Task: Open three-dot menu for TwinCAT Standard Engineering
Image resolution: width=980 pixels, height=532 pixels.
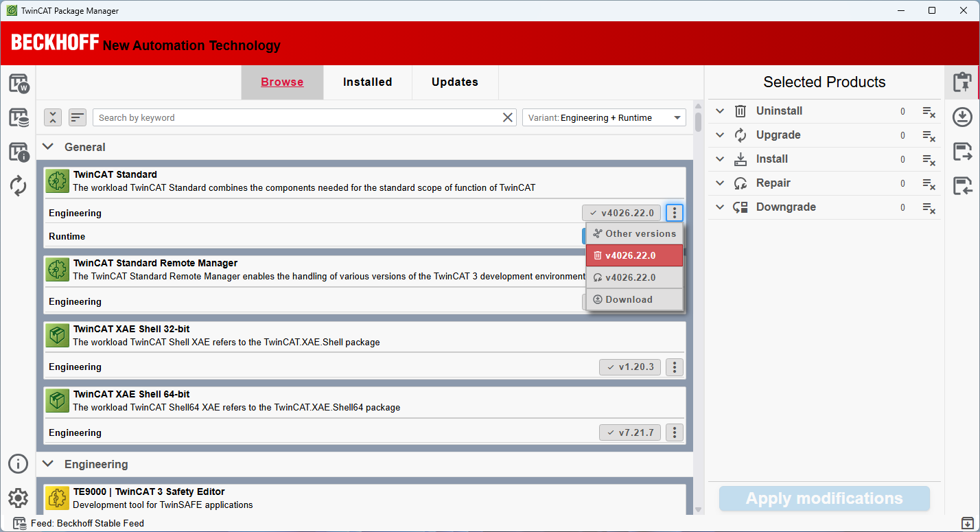Action: 675,213
